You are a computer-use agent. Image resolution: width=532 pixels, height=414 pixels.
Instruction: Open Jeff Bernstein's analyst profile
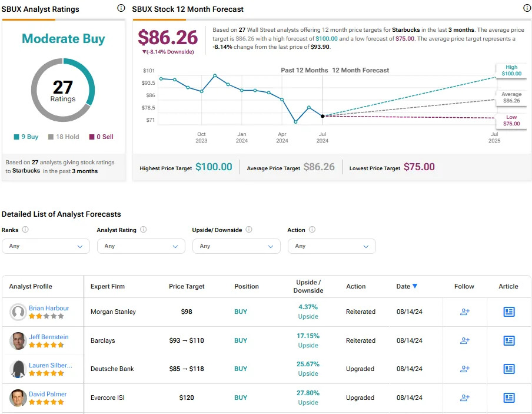[x=48, y=337]
